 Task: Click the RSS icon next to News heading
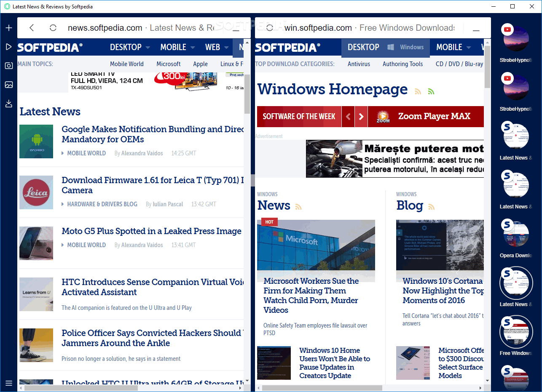(x=298, y=207)
